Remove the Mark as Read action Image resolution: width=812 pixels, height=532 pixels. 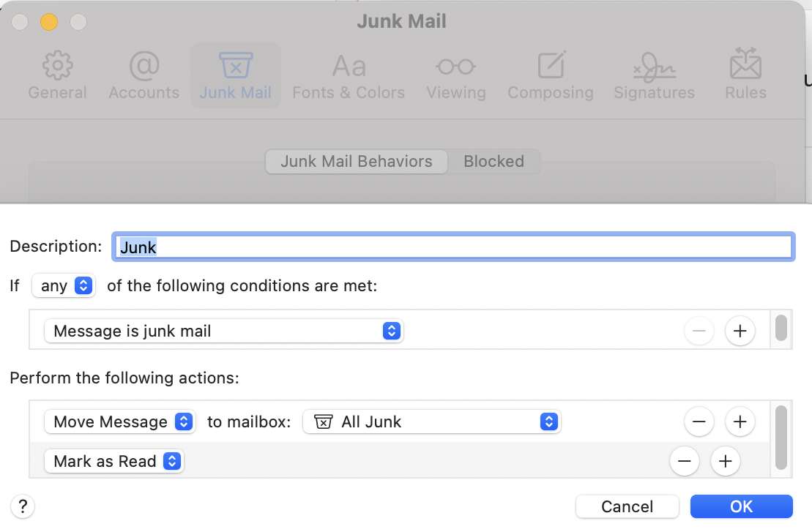[x=685, y=461]
